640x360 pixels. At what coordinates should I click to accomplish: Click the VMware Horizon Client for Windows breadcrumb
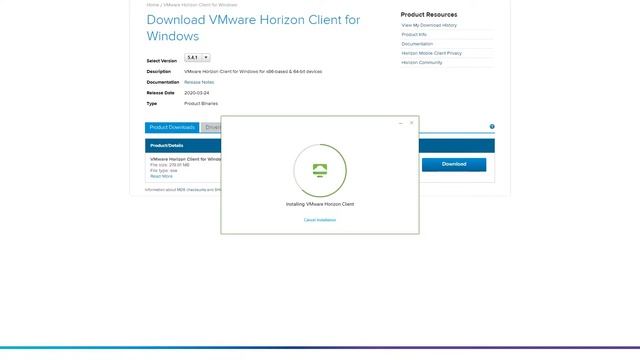click(200, 5)
